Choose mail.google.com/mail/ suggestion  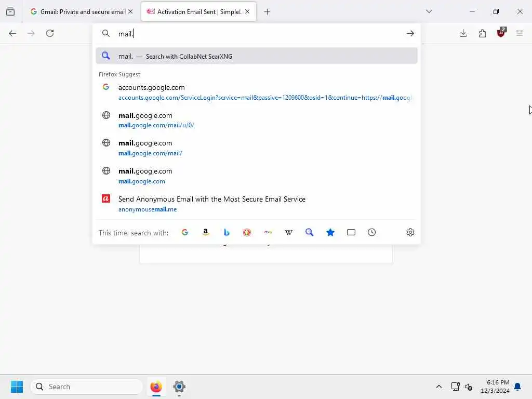(x=257, y=148)
